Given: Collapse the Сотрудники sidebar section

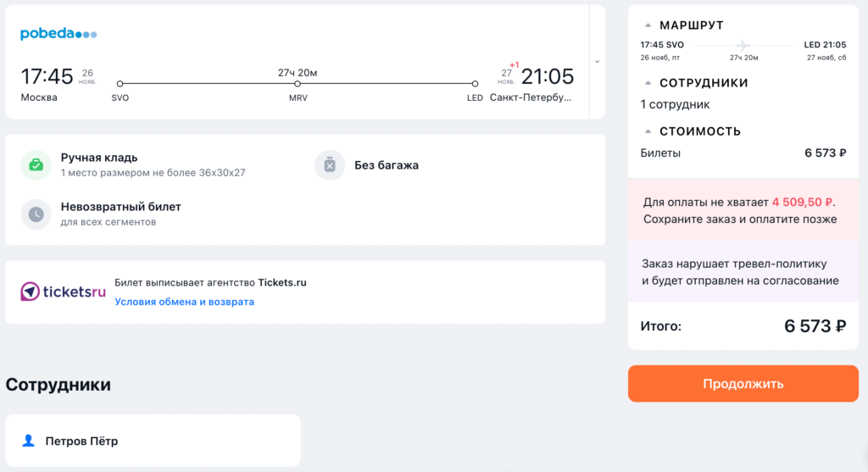Looking at the screenshot, I should tap(648, 83).
